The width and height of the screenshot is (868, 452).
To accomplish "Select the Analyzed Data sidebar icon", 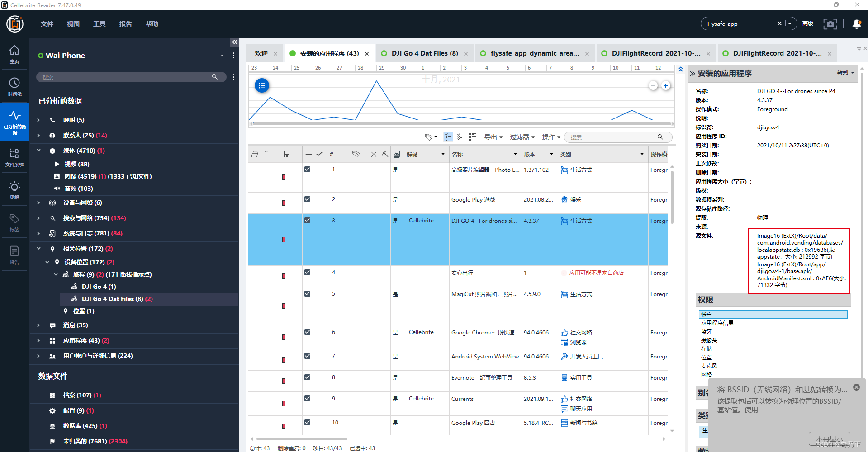I will 14,122.
